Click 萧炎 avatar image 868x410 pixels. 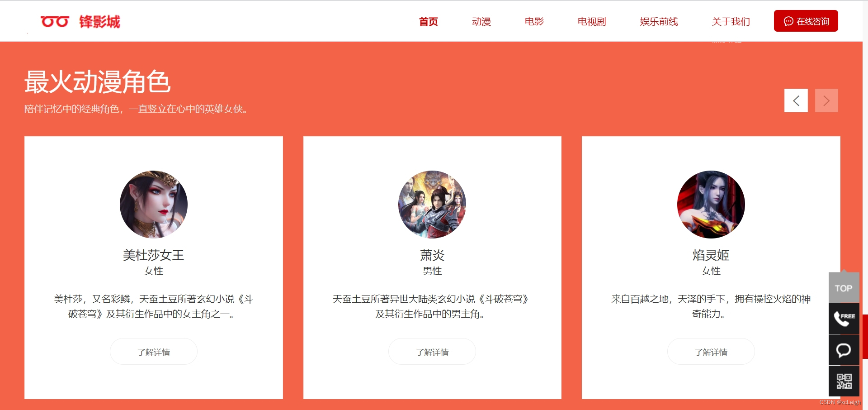click(432, 205)
